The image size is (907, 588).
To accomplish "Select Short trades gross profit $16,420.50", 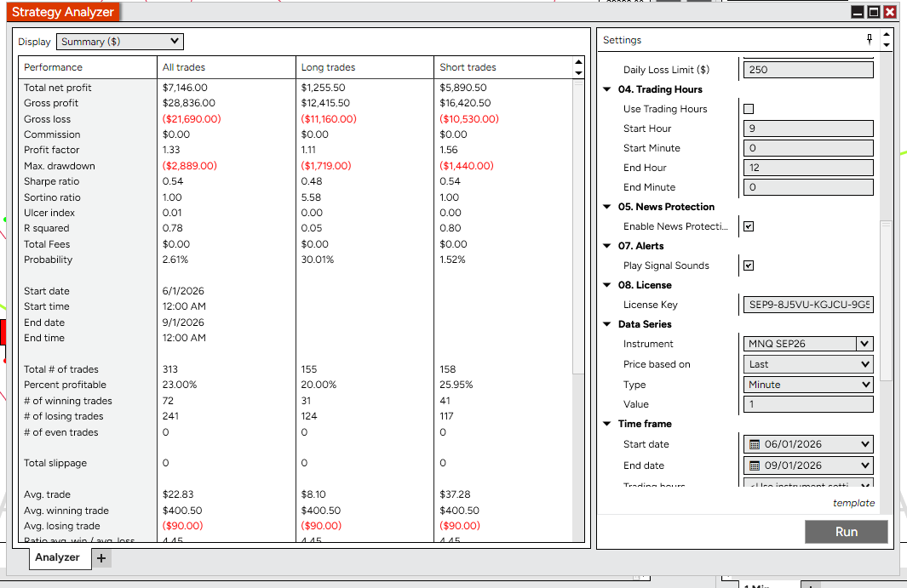I will [466, 103].
